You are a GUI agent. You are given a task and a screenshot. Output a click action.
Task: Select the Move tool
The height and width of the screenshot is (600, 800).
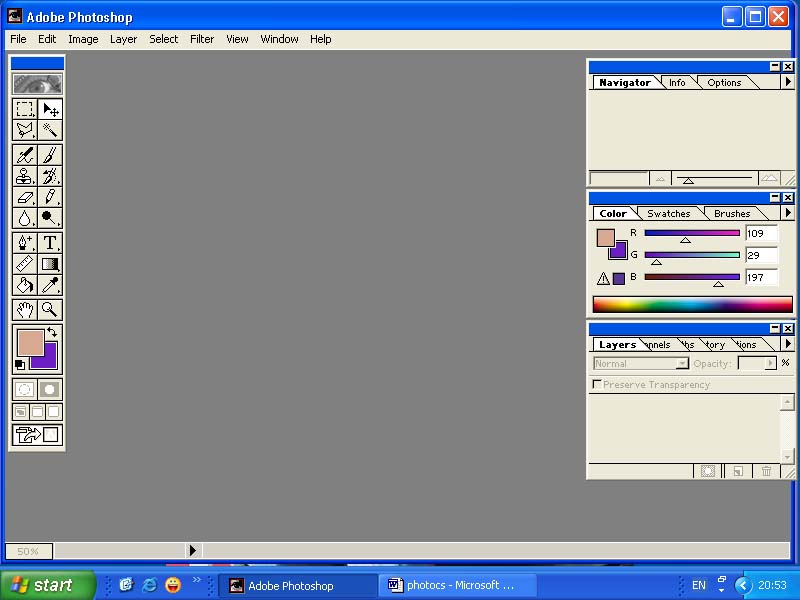coord(50,109)
